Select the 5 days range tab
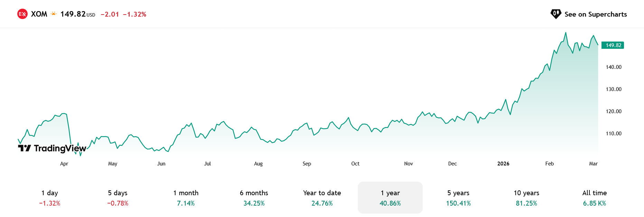 [x=118, y=198]
